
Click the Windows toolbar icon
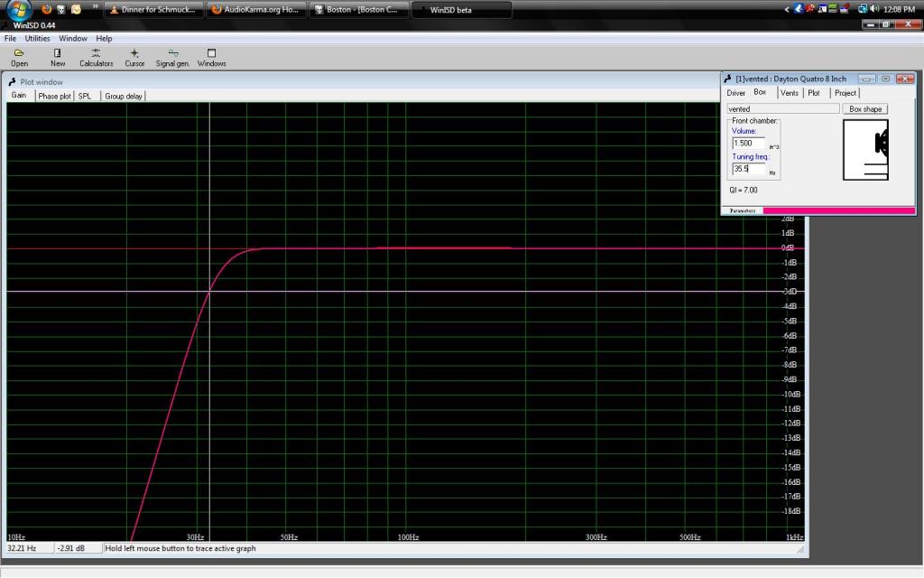tap(211, 57)
